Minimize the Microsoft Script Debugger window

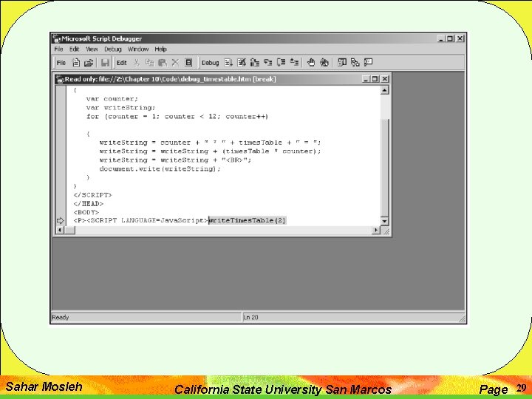441,38
